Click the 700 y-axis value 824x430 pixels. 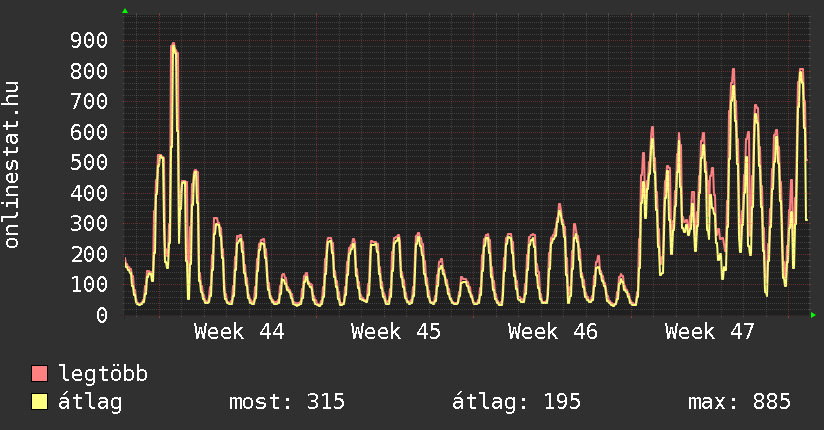point(88,101)
